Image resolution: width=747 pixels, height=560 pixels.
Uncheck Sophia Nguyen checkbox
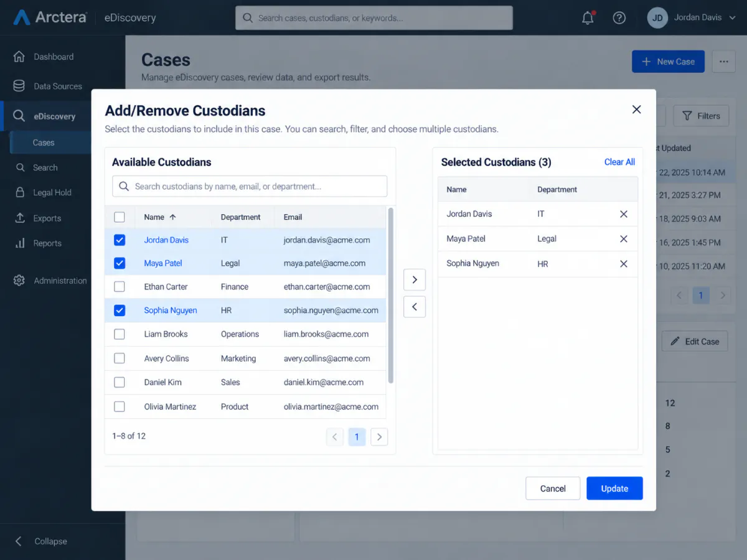(x=120, y=310)
